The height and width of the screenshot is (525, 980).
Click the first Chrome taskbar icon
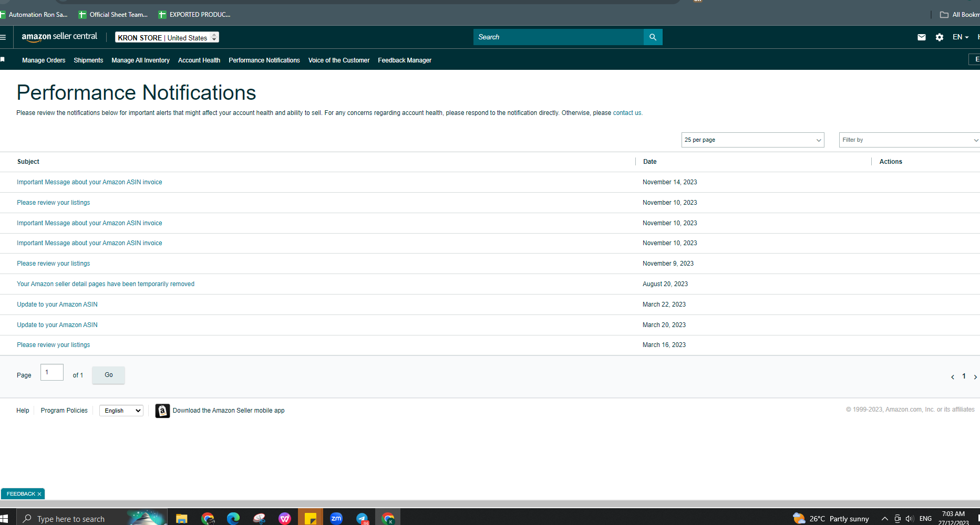[208, 519]
